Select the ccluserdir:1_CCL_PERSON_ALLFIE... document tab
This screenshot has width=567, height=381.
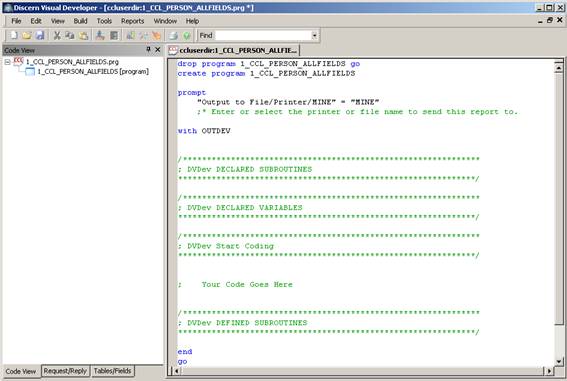pyautogui.click(x=233, y=50)
